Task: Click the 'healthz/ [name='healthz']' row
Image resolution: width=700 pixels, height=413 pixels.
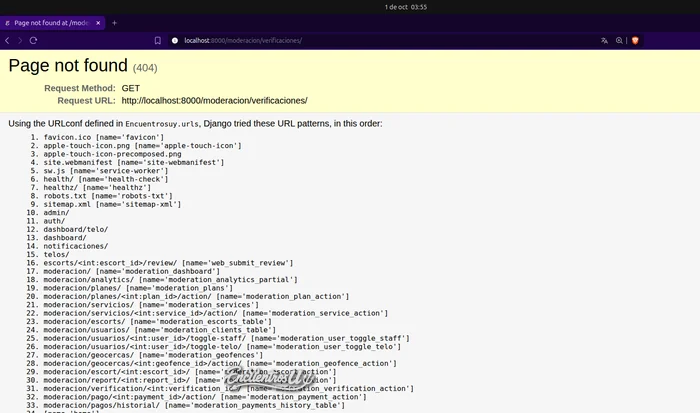Action: pyautogui.click(x=97, y=188)
